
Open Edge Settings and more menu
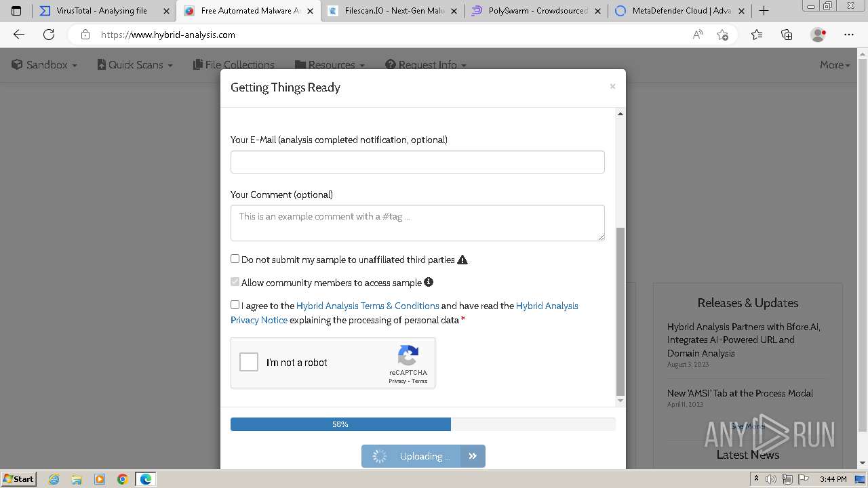849,35
